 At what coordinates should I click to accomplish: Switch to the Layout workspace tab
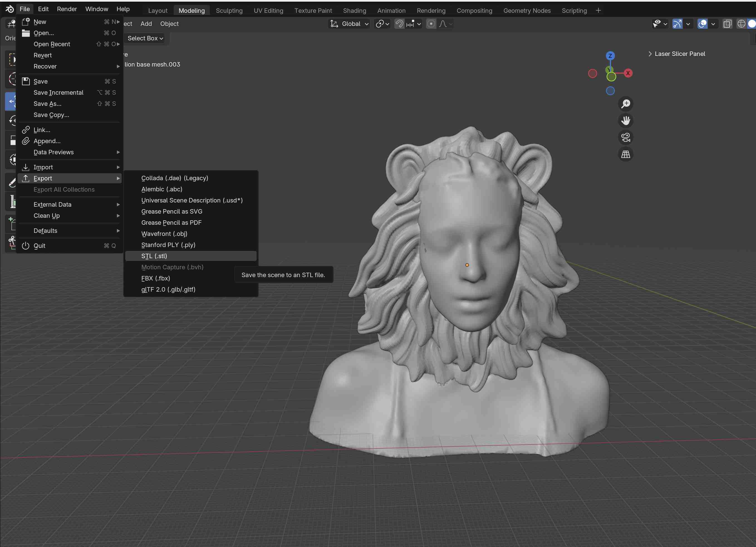tap(158, 10)
